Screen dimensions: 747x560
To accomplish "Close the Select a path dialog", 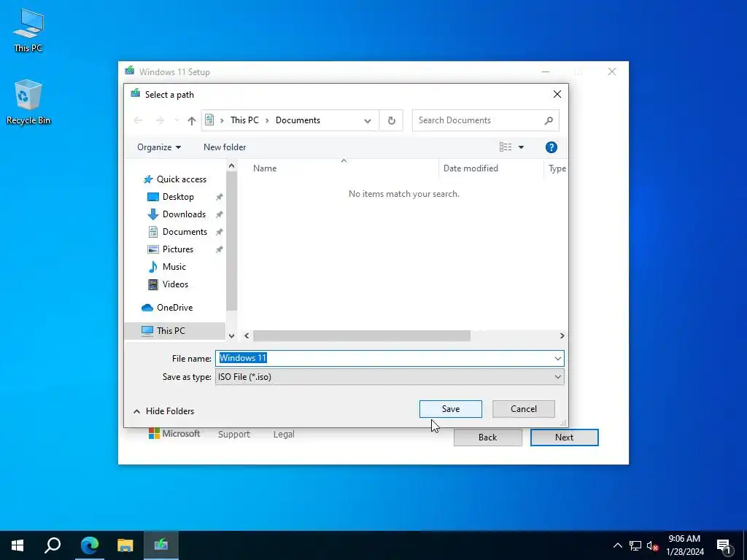I will pyautogui.click(x=557, y=94).
